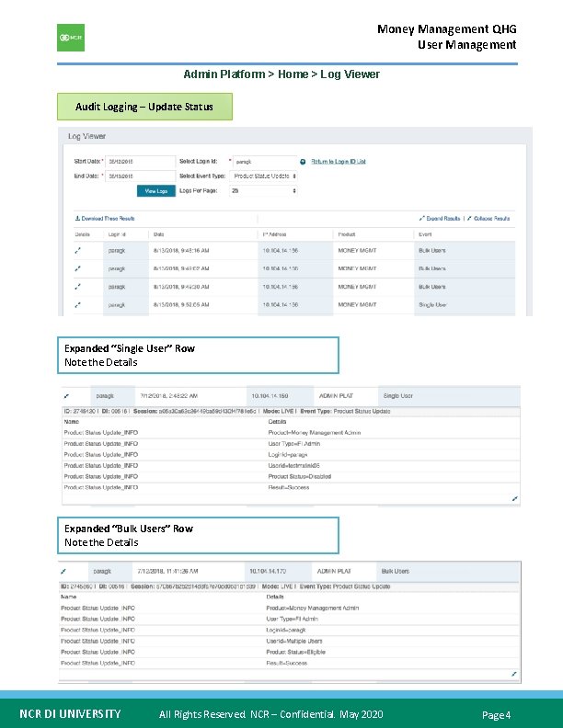Click Return to Login ID List link
Viewport: 563px width, 728px height.
point(339,162)
